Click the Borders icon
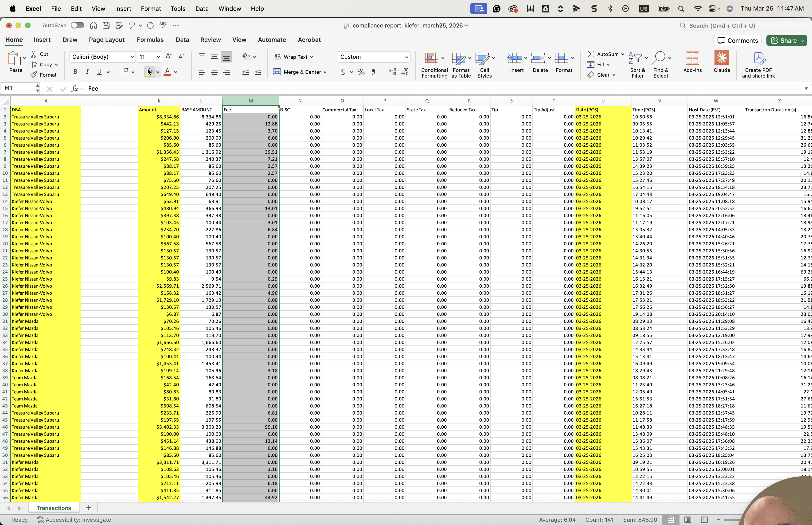 coord(124,72)
